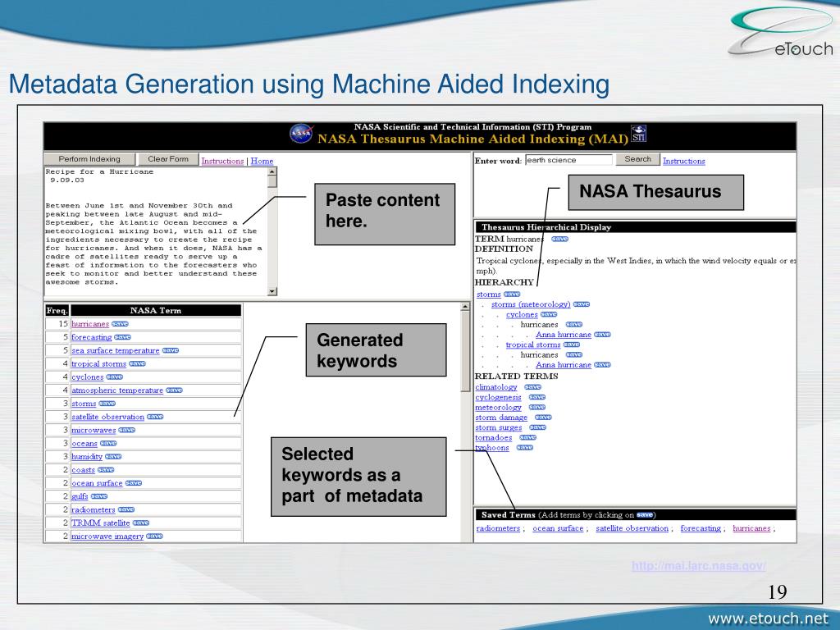Save the storm surges related term
Image resolution: width=840 pixels, height=630 pixels.
tap(537, 427)
